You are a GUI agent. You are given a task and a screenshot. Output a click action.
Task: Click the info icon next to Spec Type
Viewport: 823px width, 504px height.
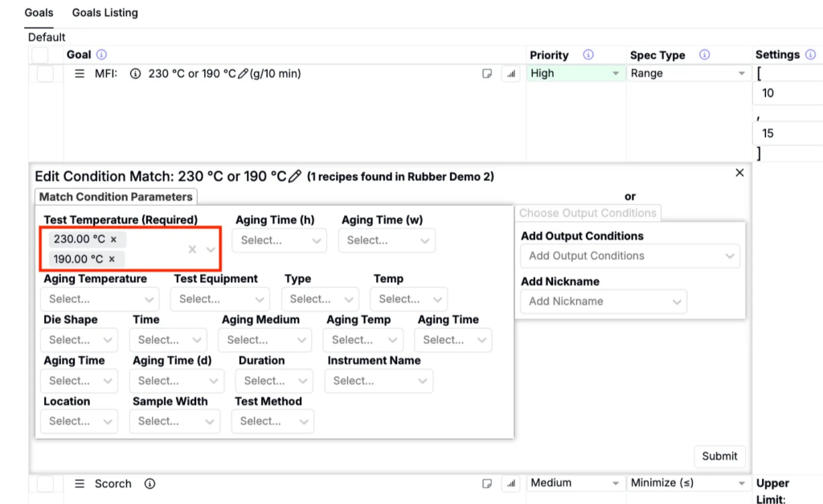705,55
